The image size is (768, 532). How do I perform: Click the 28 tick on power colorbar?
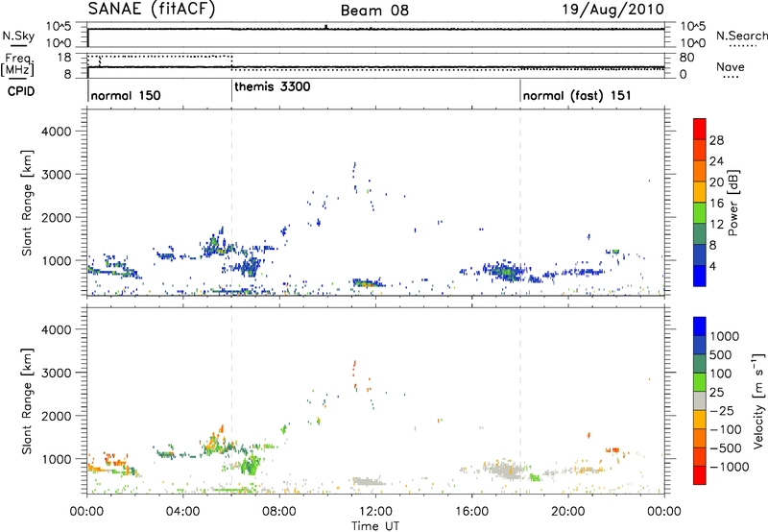click(x=716, y=140)
